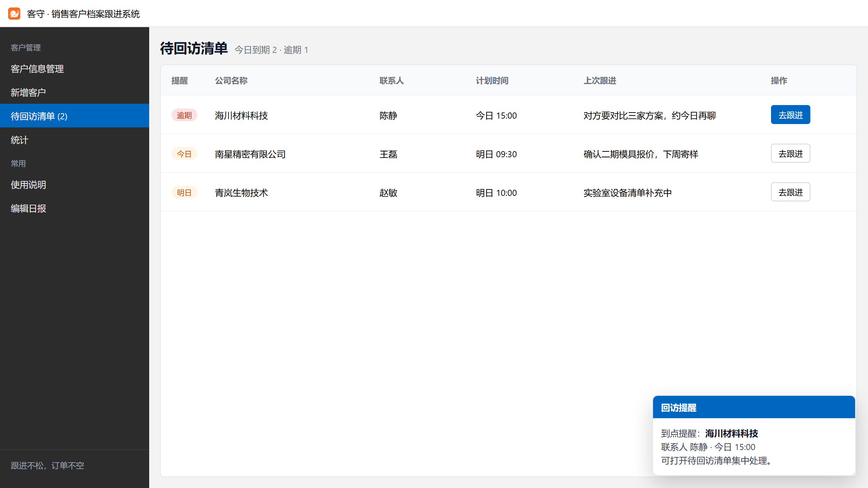868x488 pixels.
Task: Open 客户信息管理 in the sidebar
Action: pos(75,69)
